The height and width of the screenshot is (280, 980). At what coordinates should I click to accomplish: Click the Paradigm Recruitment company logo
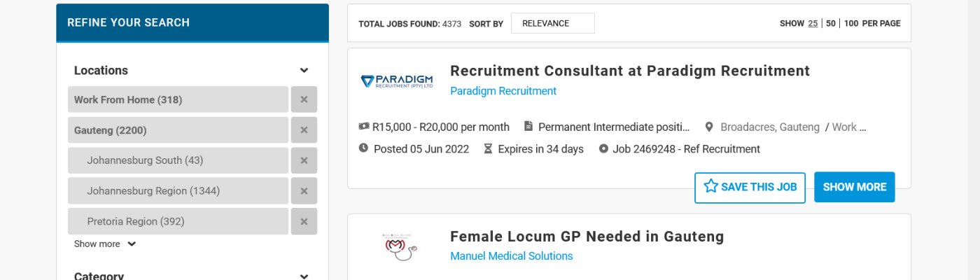pyautogui.click(x=397, y=81)
